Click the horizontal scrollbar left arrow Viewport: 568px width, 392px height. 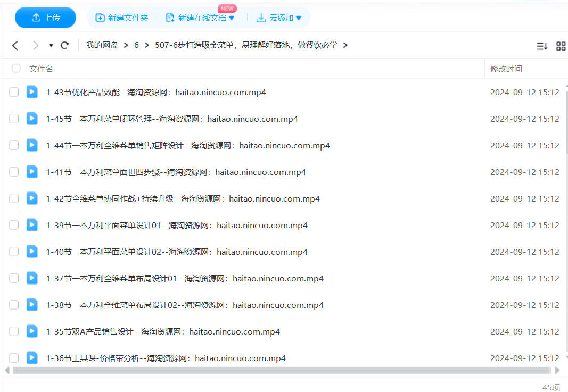[x=7, y=370]
